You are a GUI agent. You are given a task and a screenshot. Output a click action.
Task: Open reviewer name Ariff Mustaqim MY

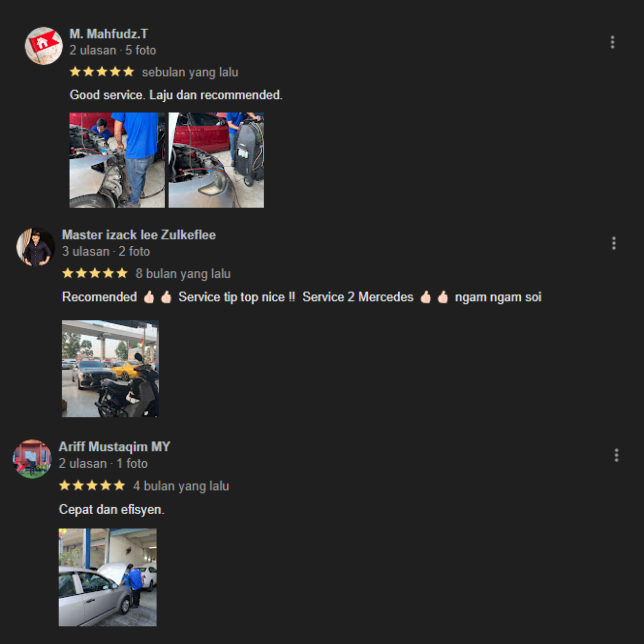114,447
